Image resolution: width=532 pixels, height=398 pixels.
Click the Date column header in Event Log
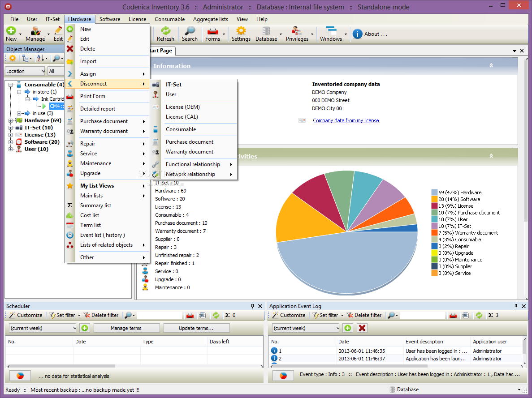click(x=369, y=342)
